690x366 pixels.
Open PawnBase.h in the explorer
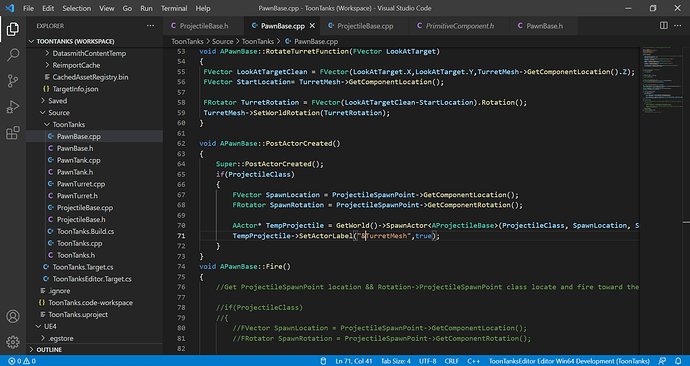pos(75,148)
